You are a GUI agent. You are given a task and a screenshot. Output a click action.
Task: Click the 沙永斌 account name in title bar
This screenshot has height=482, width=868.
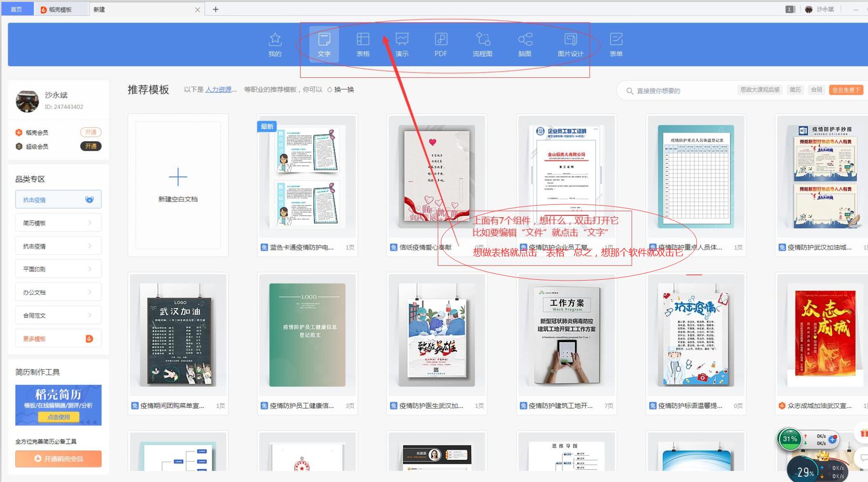click(825, 9)
